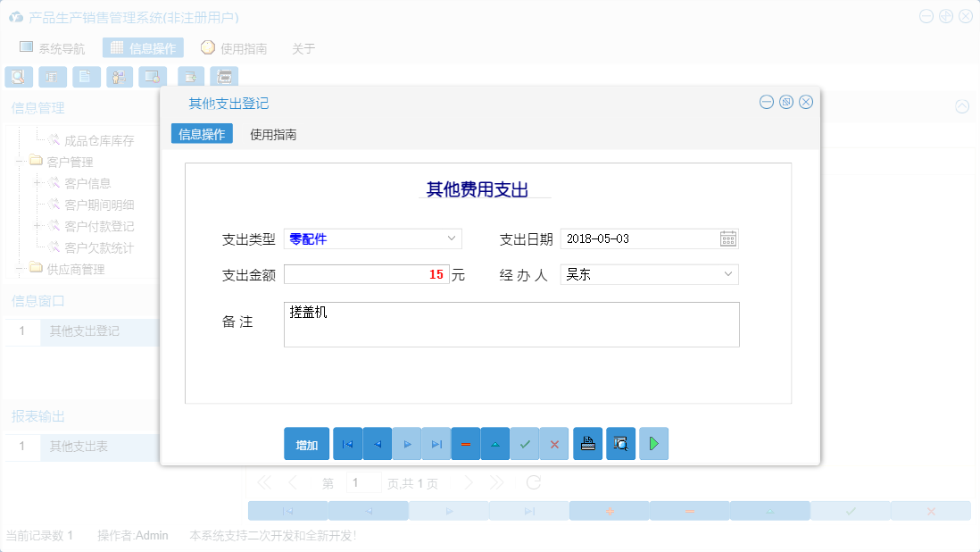980x552 pixels.
Task: Select the printer icon on the main toolbar
Action: pyautogui.click(x=224, y=77)
